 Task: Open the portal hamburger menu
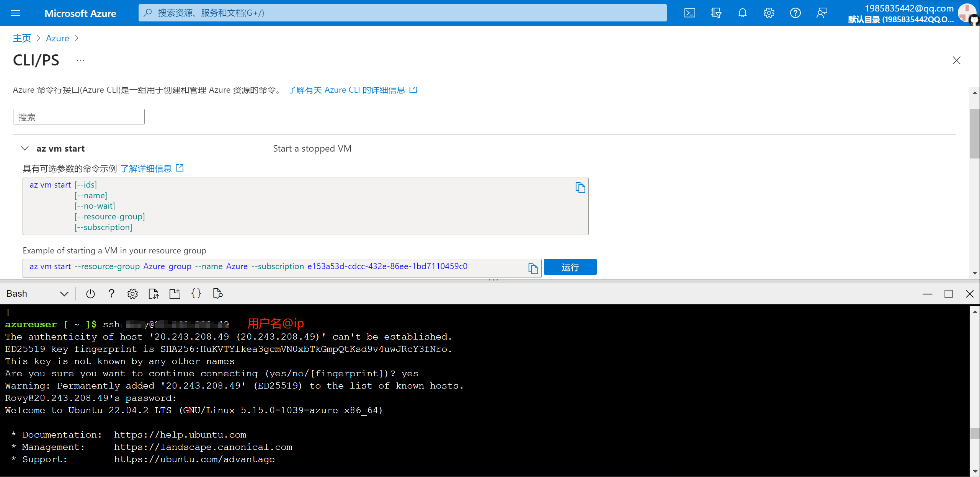(16, 13)
